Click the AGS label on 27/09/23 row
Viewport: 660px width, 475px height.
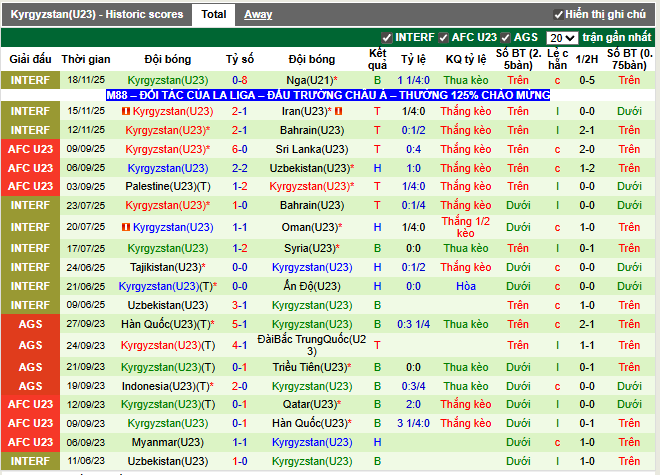[x=30, y=324]
